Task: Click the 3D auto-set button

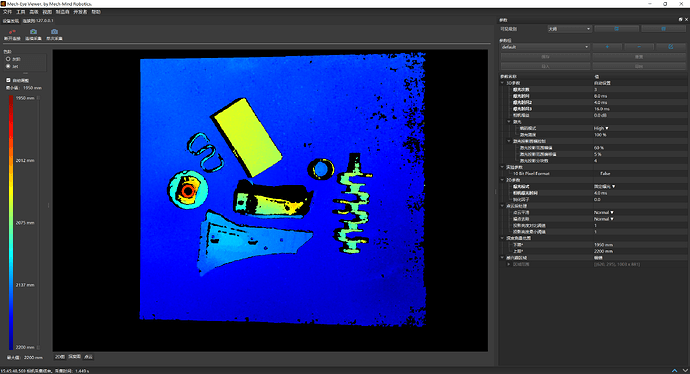Action: click(602, 83)
